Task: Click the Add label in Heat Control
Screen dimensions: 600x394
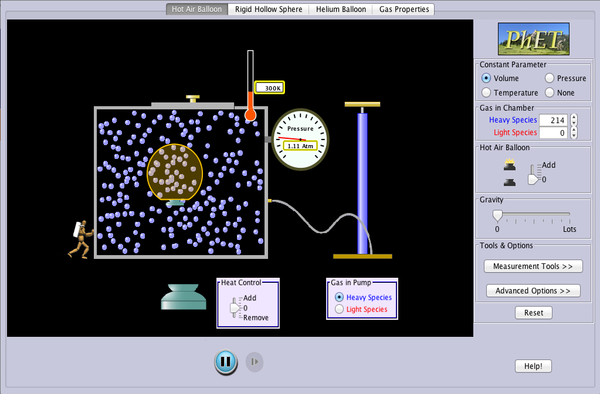Action: click(x=250, y=298)
